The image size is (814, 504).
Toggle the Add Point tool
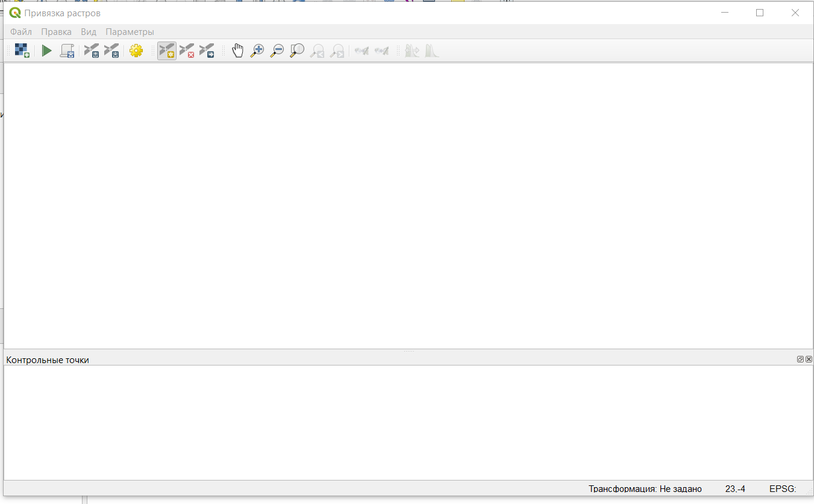167,51
